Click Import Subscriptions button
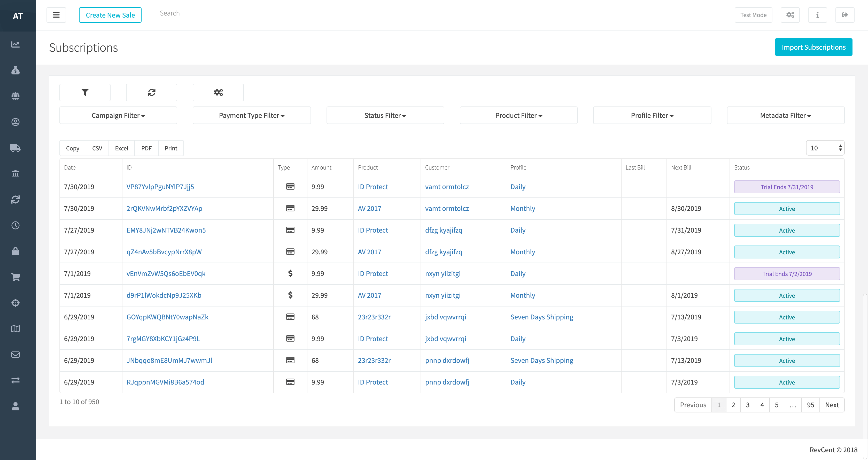Viewport: 868px width, 460px height. (x=813, y=47)
